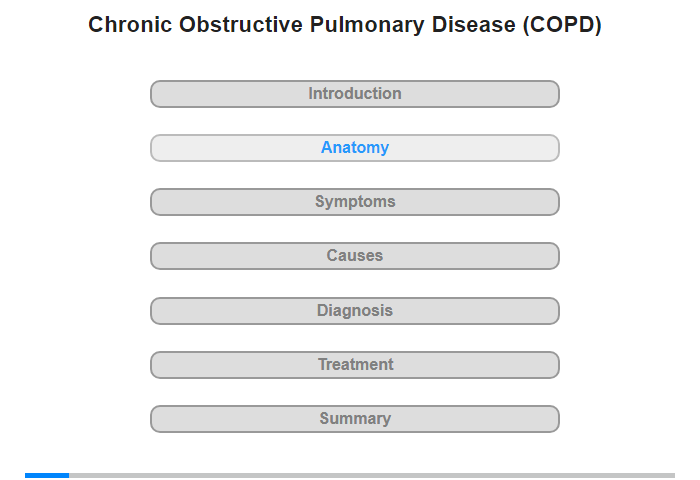Open the Introduction section

pos(355,94)
